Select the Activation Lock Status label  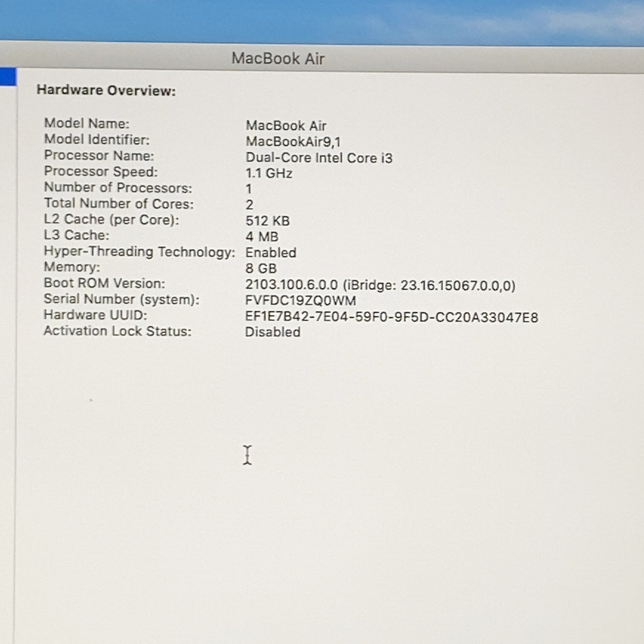point(118,331)
